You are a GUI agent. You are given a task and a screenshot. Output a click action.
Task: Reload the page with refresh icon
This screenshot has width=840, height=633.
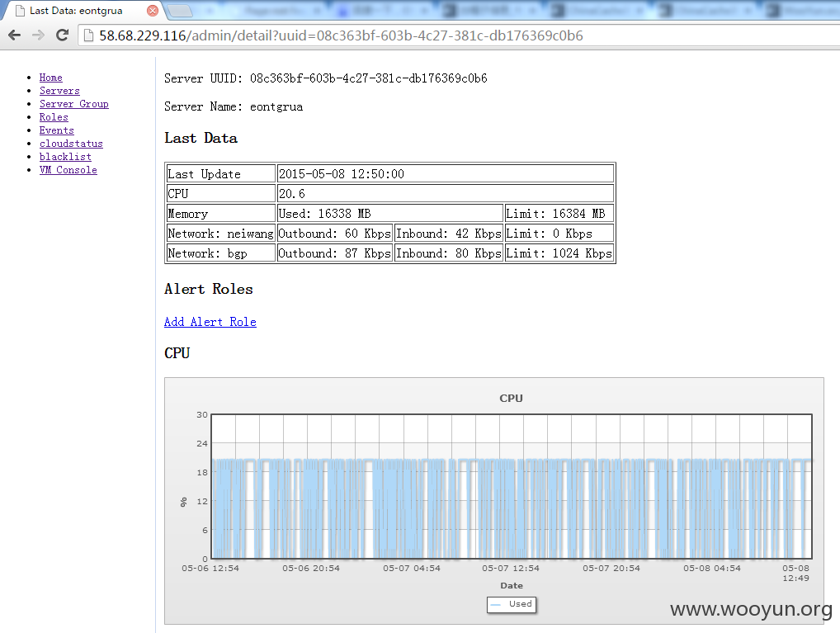click(x=62, y=35)
